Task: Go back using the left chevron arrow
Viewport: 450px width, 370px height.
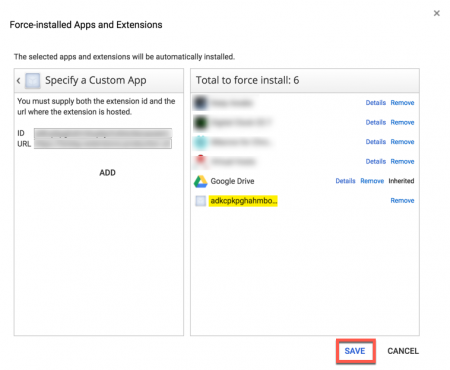Action: pyautogui.click(x=19, y=81)
